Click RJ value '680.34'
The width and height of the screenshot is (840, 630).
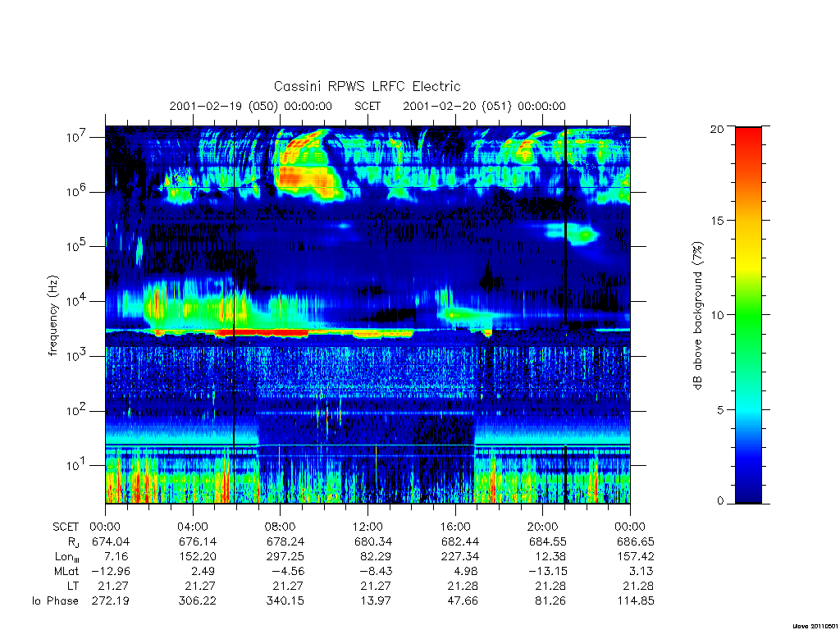[x=373, y=541]
